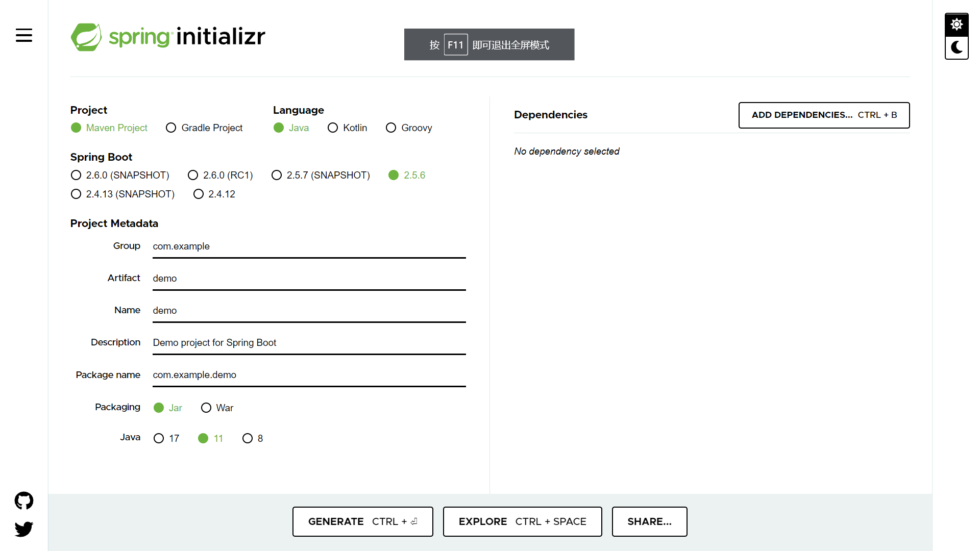Select Spring Boot 2.6.0 (SNAPSHOT)
This screenshot has height=551, width=980.
[120, 175]
